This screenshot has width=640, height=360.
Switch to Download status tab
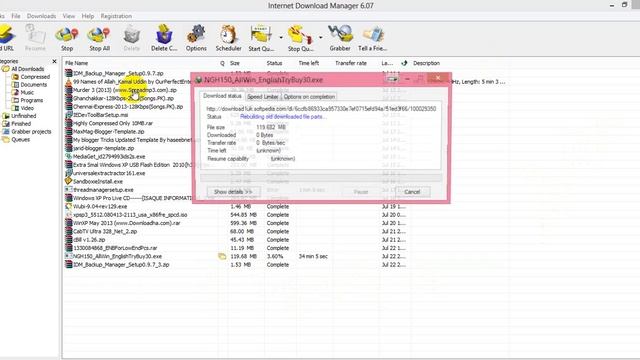(x=222, y=96)
